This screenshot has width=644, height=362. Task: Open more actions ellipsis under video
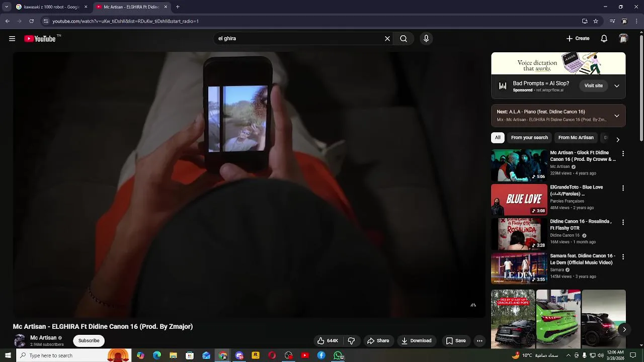click(x=479, y=341)
